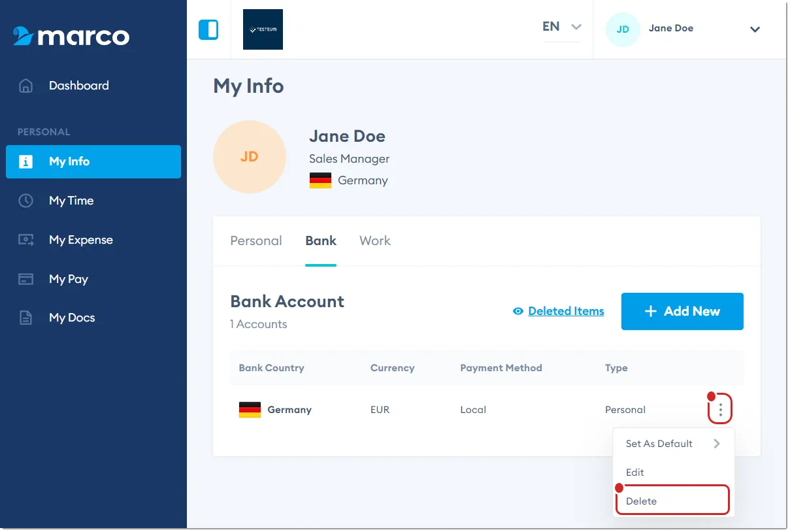Click the 1 Accounts count text

click(x=259, y=324)
